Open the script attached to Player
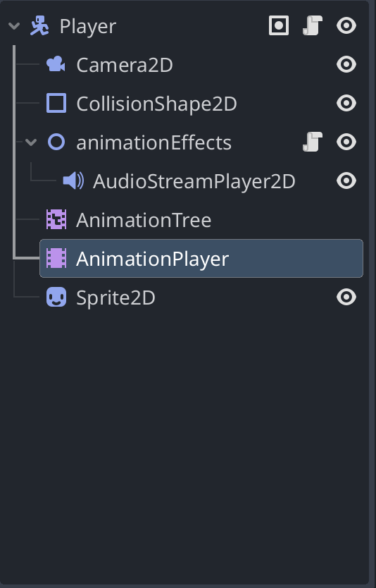 click(313, 25)
